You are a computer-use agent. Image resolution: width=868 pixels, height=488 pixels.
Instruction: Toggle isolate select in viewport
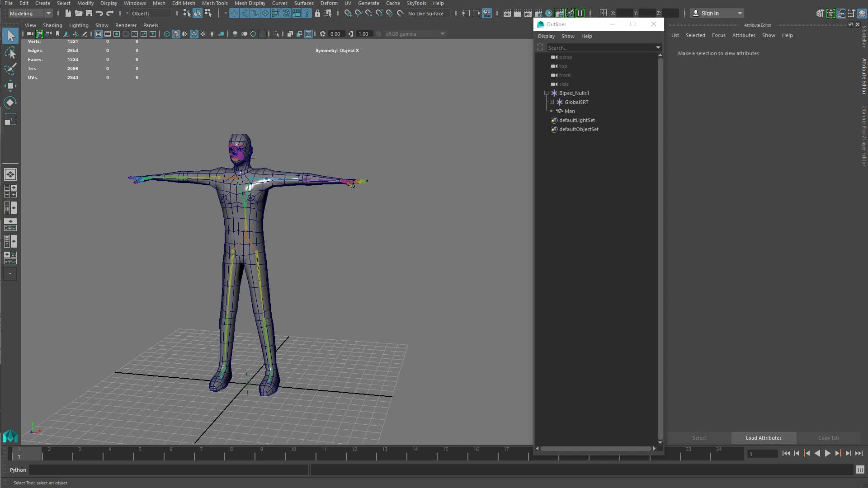click(276, 34)
